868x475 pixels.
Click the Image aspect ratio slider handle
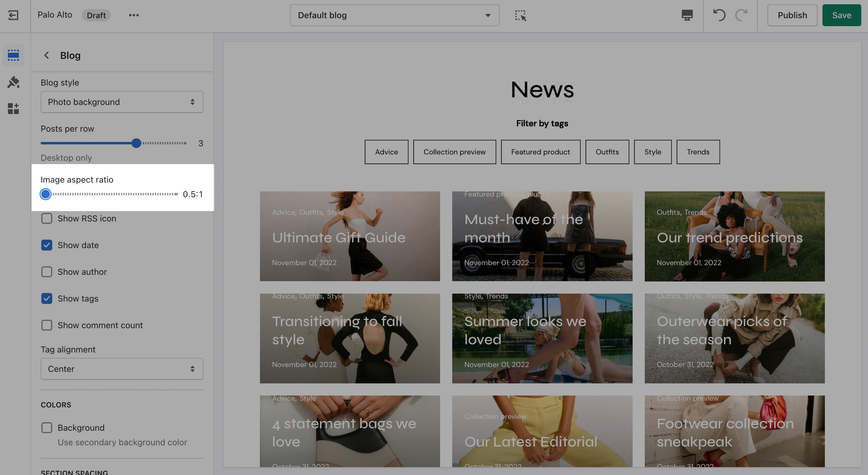coord(46,194)
